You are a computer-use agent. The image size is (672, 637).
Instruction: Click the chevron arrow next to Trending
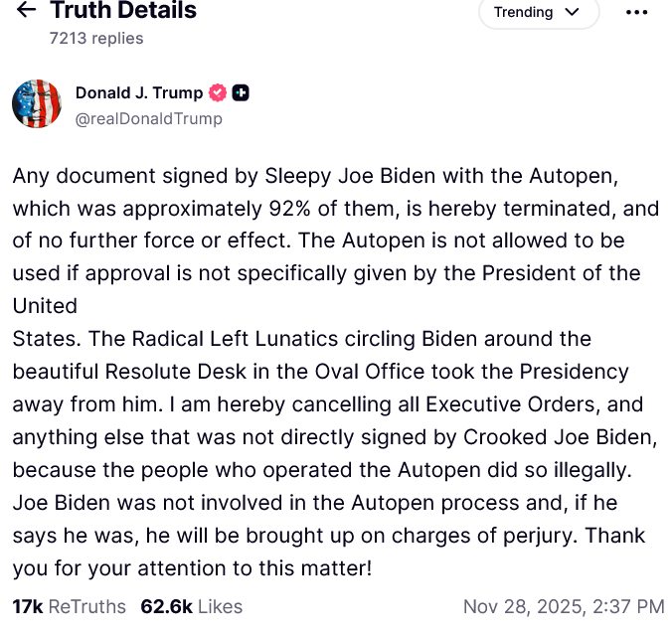571,13
